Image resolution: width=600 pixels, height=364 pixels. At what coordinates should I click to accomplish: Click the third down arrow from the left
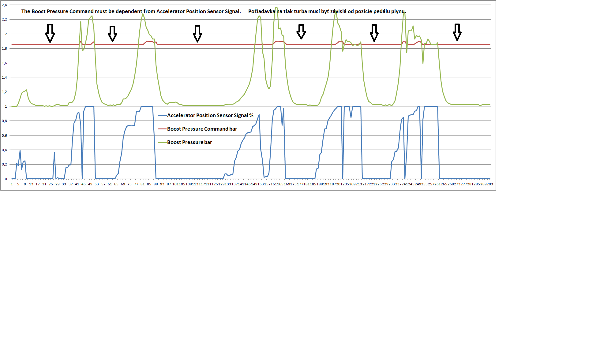coord(197,33)
